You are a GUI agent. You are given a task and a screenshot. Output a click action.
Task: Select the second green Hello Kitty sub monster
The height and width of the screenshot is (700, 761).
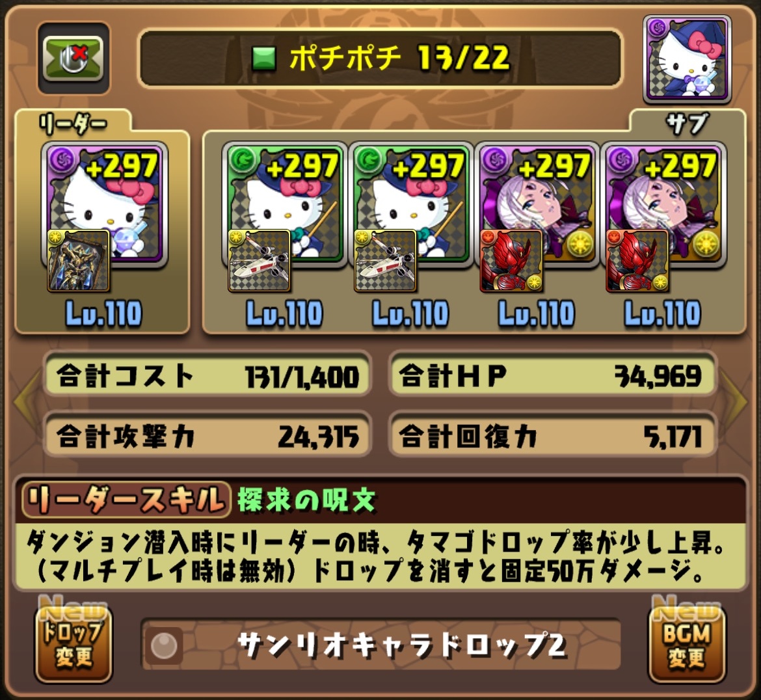pyautogui.click(x=411, y=204)
